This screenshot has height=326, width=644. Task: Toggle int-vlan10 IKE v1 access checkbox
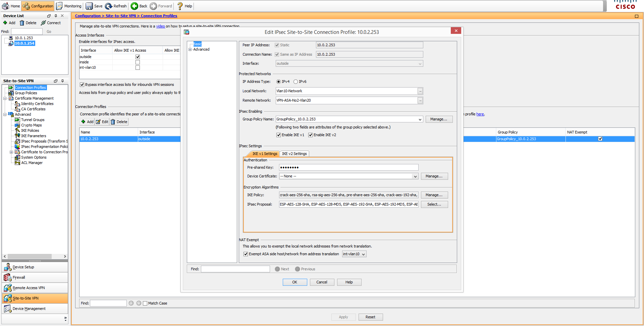point(138,67)
